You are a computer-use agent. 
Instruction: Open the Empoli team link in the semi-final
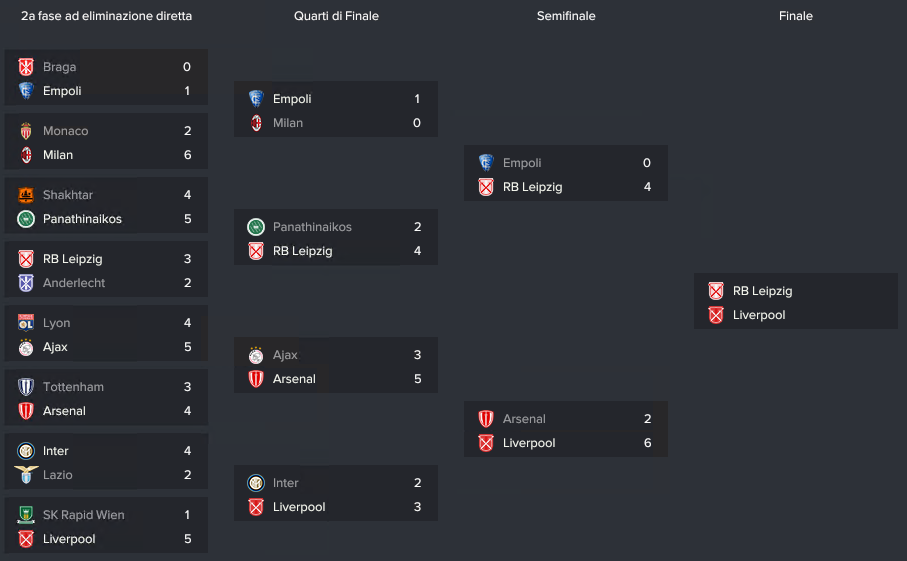pyautogui.click(x=522, y=163)
